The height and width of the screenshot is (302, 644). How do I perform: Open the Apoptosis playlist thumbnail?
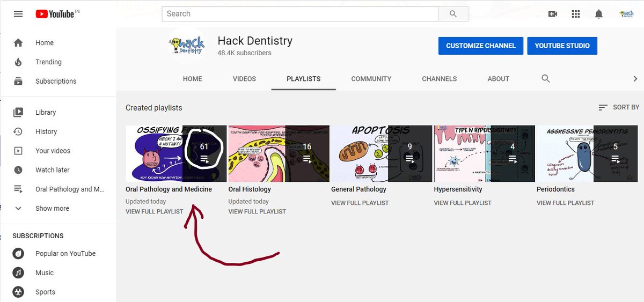tap(382, 153)
